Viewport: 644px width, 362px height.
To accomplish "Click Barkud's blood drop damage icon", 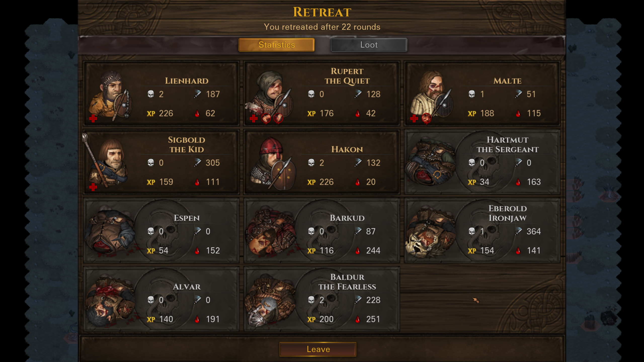I will coord(357,251).
